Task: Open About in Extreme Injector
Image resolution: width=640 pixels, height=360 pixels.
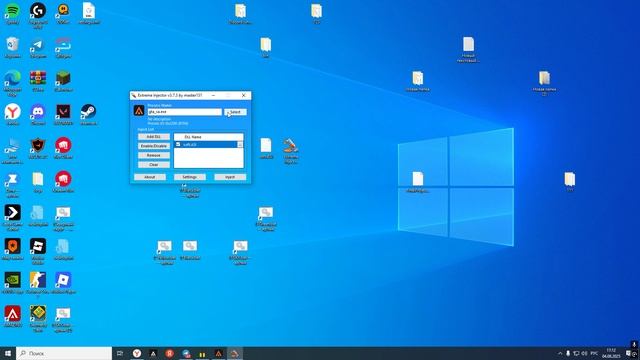Action: [150, 177]
